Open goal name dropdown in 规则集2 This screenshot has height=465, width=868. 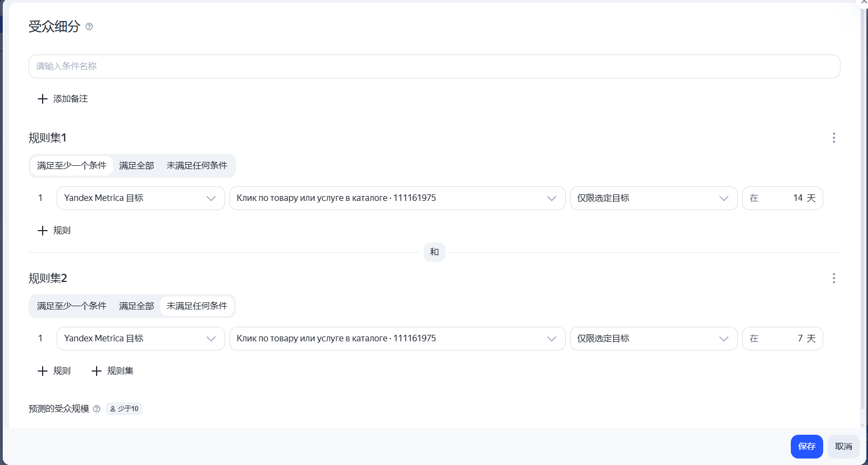(397, 339)
